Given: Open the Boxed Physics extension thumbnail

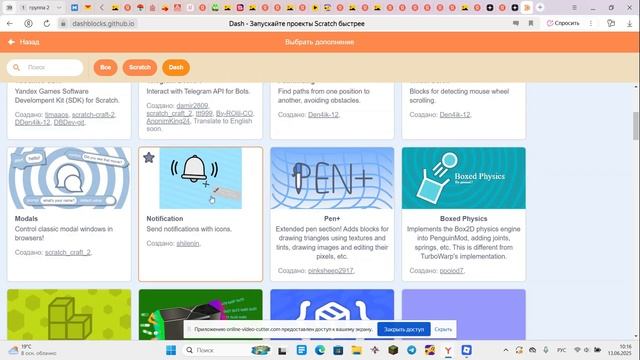Looking at the screenshot, I should coord(464,178).
